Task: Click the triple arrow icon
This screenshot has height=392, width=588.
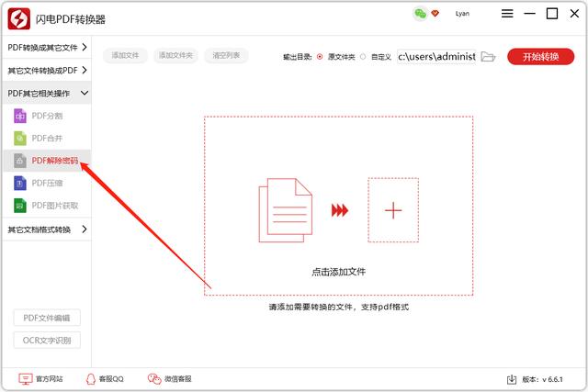Action: [340, 210]
